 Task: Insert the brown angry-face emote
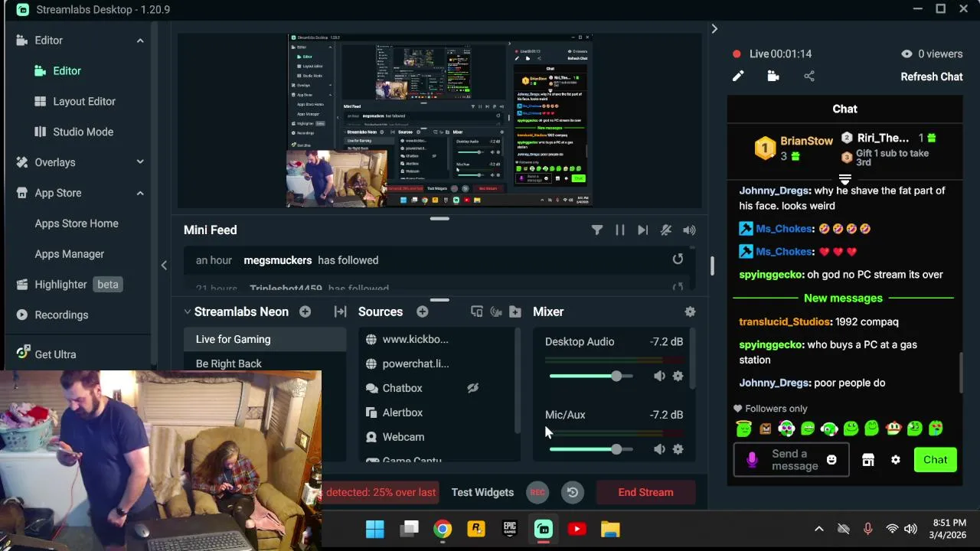point(765,429)
